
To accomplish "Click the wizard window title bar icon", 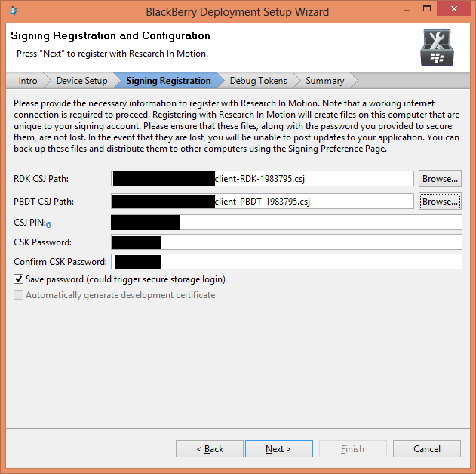I will [x=14, y=11].
